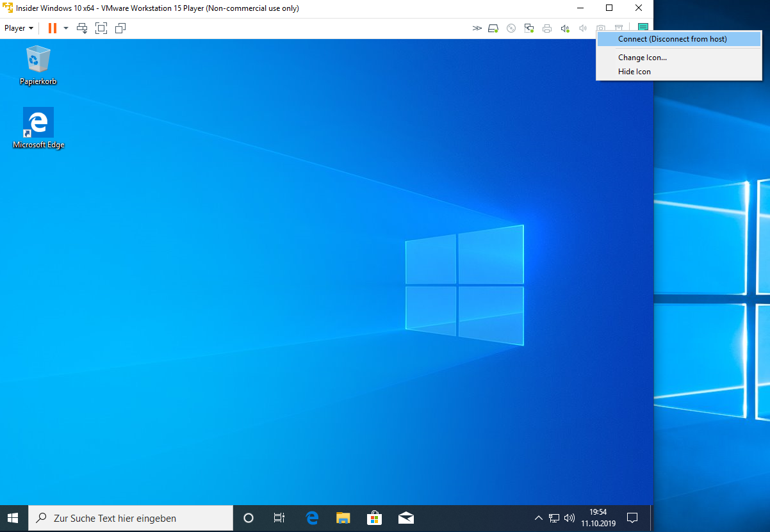Open Microsoft Store from the taskbar
This screenshot has width=770, height=532.
coord(374,518)
